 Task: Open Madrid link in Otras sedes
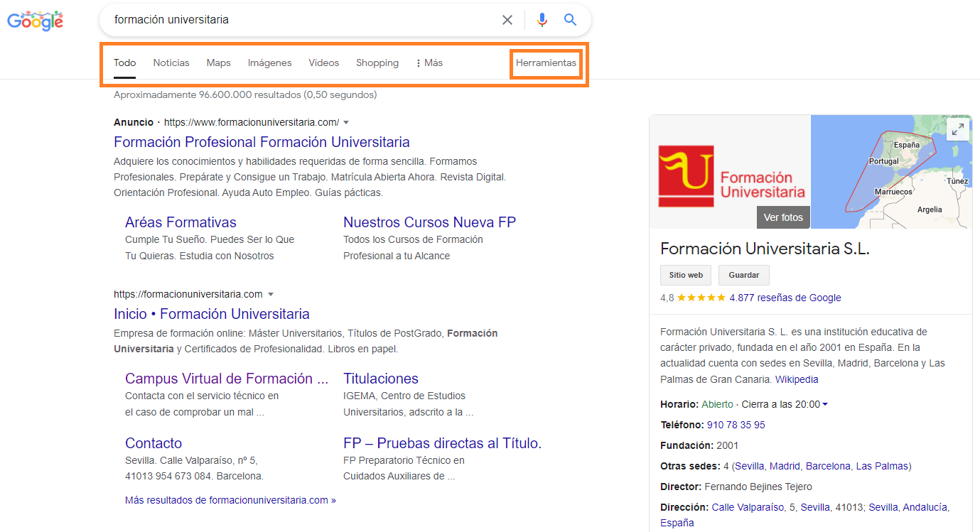click(785, 466)
